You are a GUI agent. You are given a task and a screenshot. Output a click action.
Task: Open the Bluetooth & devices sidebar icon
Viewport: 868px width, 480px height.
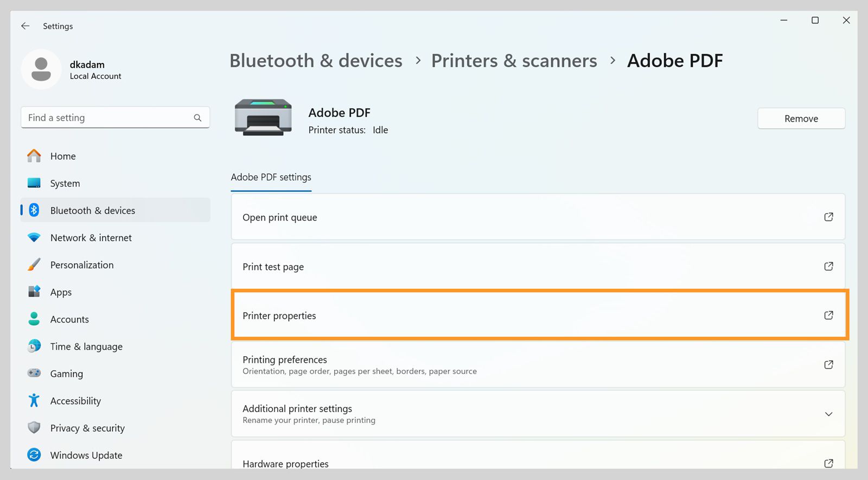(x=34, y=210)
